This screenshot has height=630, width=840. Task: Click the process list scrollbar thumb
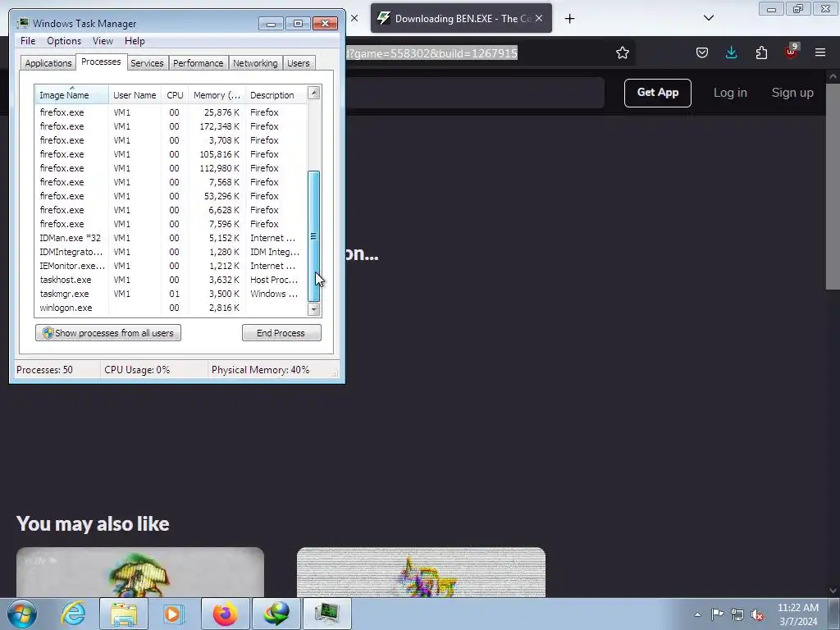pyautogui.click(x=314, y=235)
